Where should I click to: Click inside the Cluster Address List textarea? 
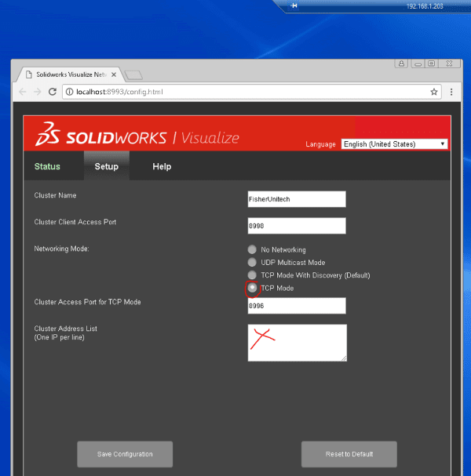(298, 343)
